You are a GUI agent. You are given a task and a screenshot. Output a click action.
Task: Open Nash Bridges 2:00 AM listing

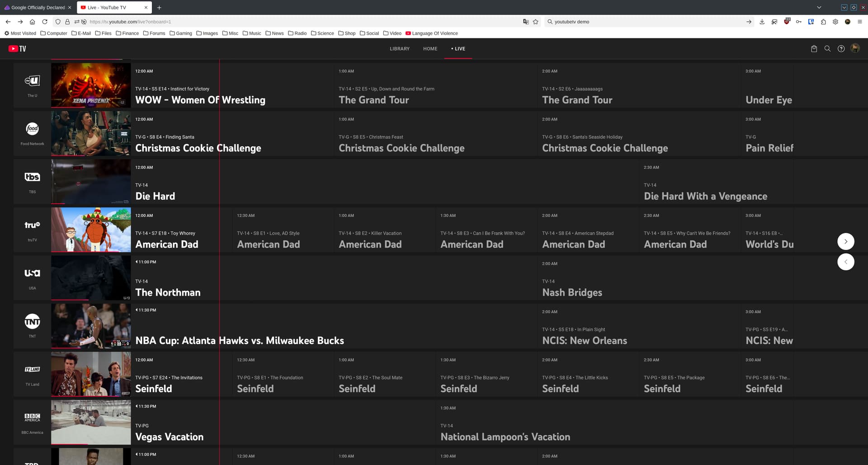tap(665, 278)
